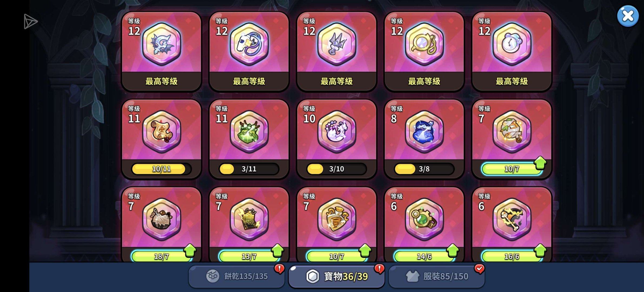The height and width of the screenshot is (292, 644).
Task: Switch to the 服裝85/150 costumes tab
Action: click(437, 276)
